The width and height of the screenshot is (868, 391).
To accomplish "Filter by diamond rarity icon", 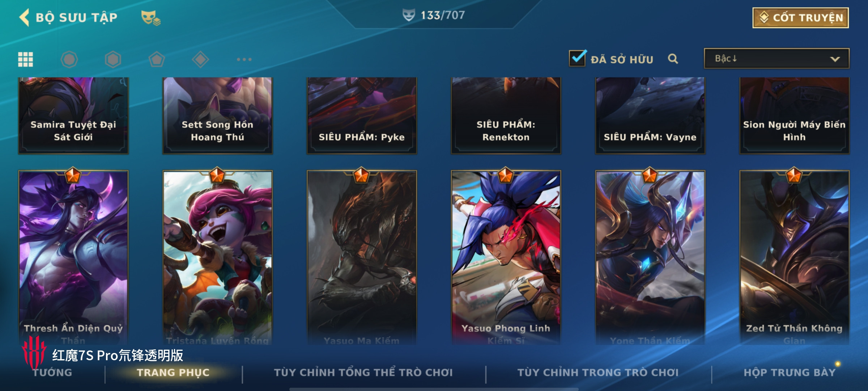I will (200, 59).
